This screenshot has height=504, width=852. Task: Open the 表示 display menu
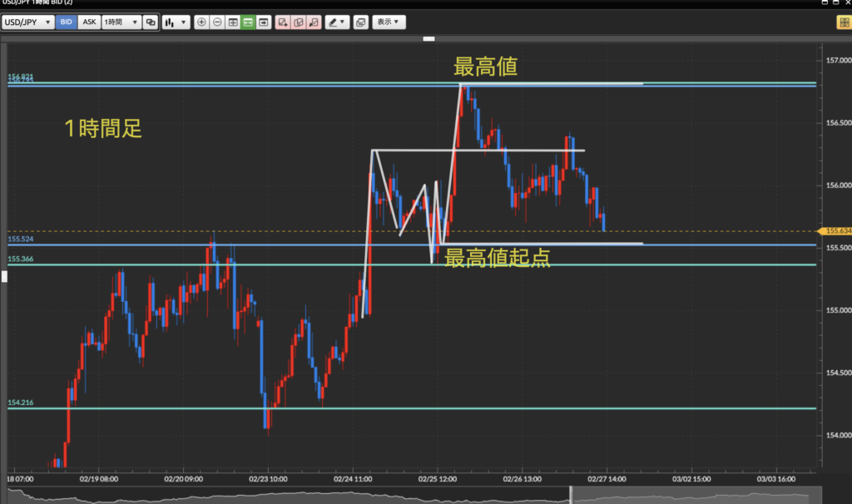coord(389,22)
